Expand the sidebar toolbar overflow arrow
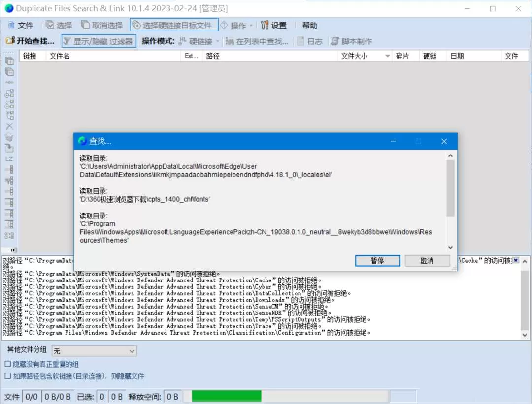Image resolution: width=532 pixels, height=404 pixels. click(13, 250)
